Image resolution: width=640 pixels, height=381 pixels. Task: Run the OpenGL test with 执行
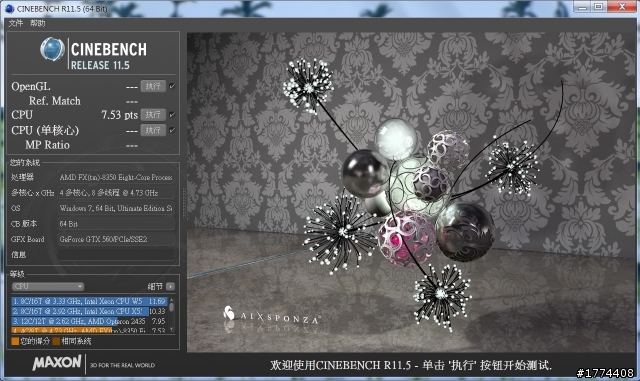tap(153, 86)
